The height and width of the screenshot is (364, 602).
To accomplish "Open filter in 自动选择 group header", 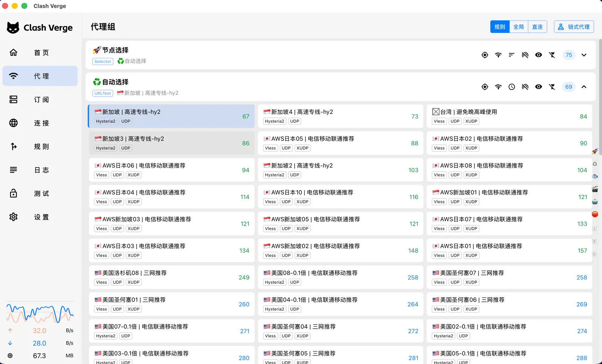I will pyautogui.click(x=552, y=87).
